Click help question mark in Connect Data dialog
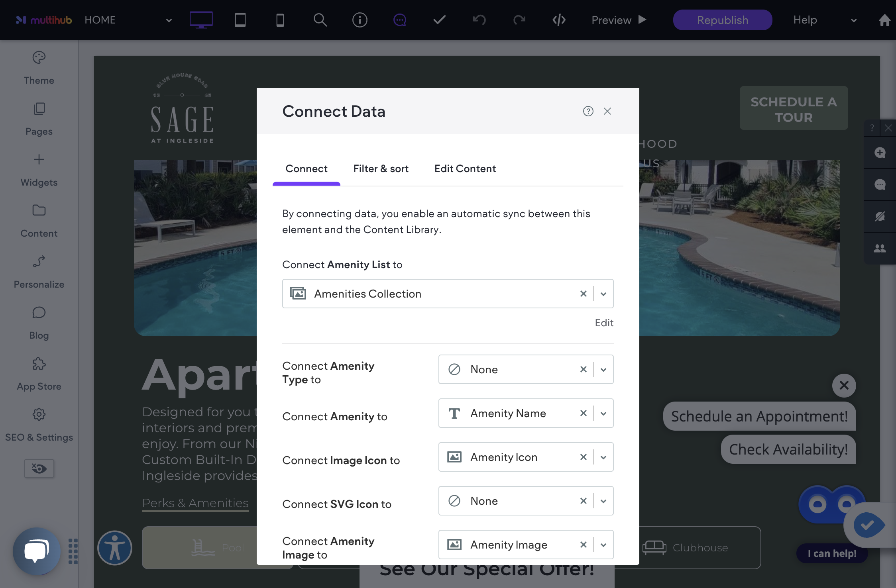The height and width of the screenshot is (588, 896). click(588, 111)
